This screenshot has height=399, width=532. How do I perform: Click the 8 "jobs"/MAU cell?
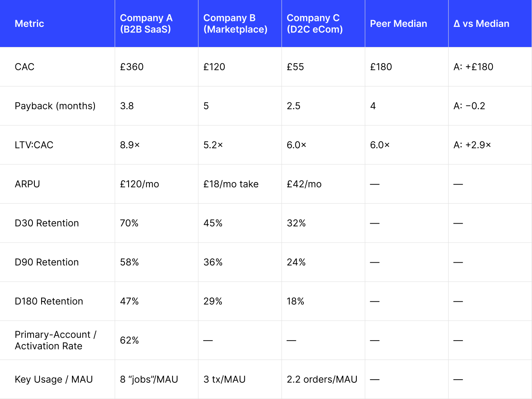click(149, 380)
